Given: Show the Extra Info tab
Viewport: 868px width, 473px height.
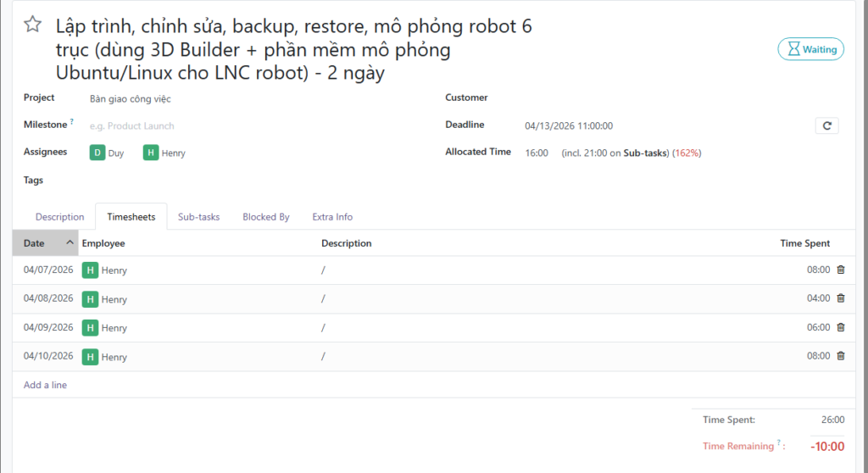Looking at the screenshot, I should coord(332,217).
